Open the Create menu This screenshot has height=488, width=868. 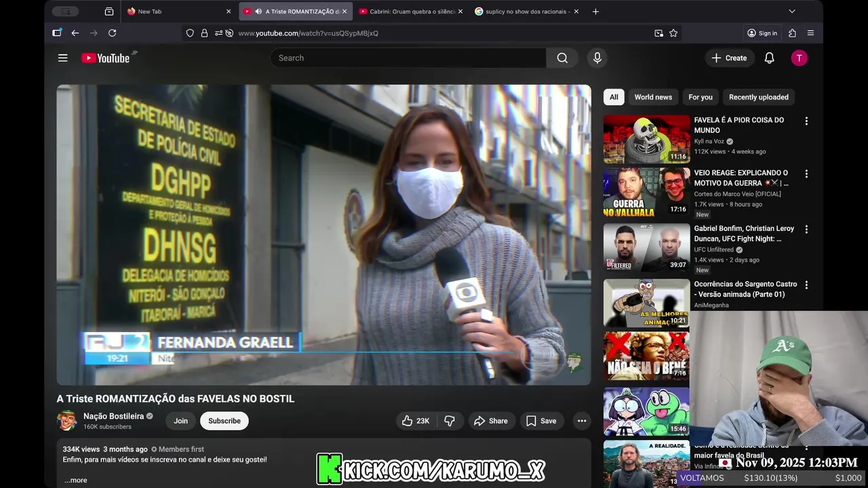point(729,58)
